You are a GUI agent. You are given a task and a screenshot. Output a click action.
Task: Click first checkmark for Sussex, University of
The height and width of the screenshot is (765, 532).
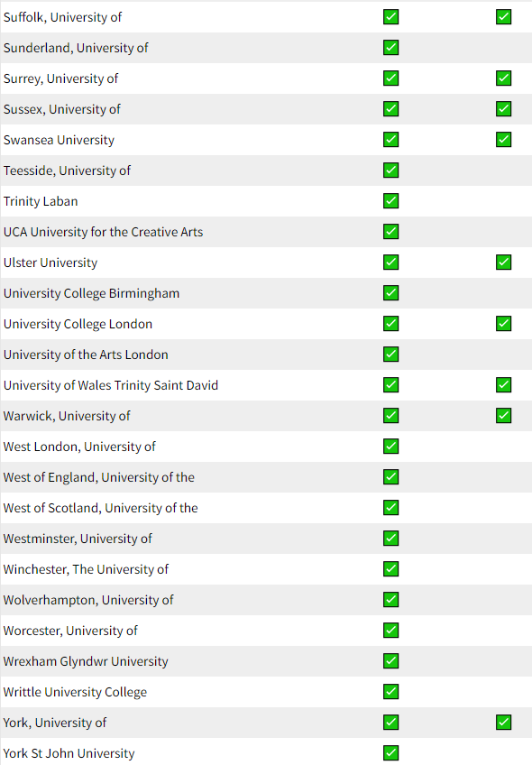click(x=390, y=108)
